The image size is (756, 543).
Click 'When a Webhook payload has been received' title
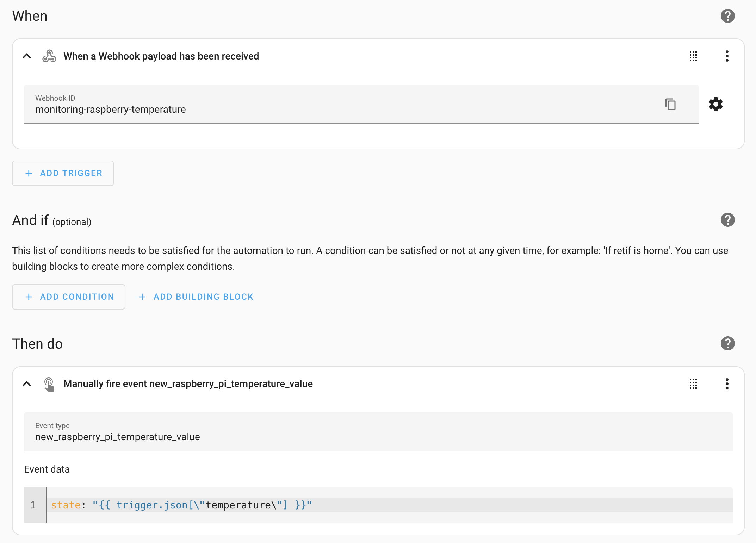[x=161, y=56]
